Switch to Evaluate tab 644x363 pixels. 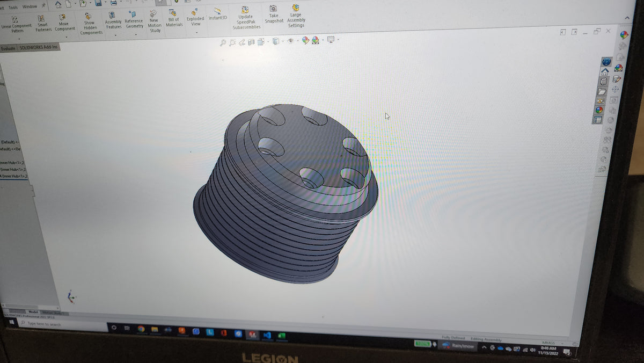8,48
